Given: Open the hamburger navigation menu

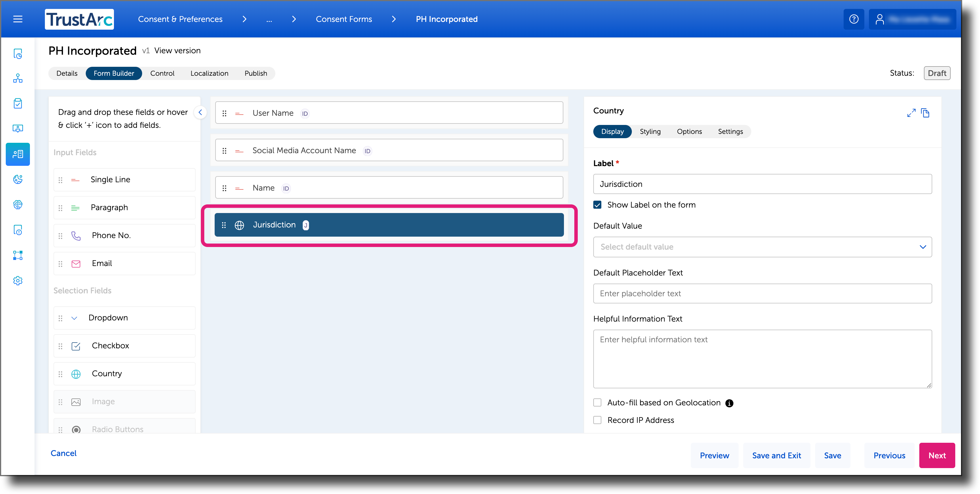Looking at the screenshot, I should click(x=18, y=19).
